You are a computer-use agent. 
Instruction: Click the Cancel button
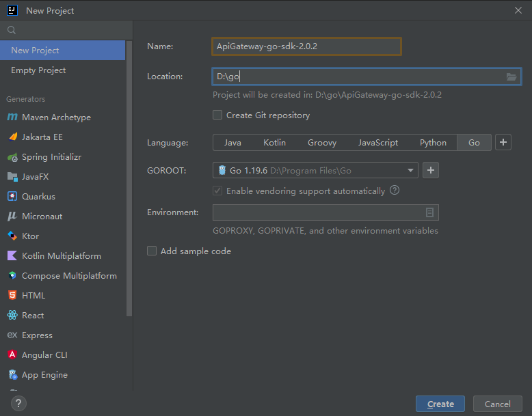click(497, 404)
